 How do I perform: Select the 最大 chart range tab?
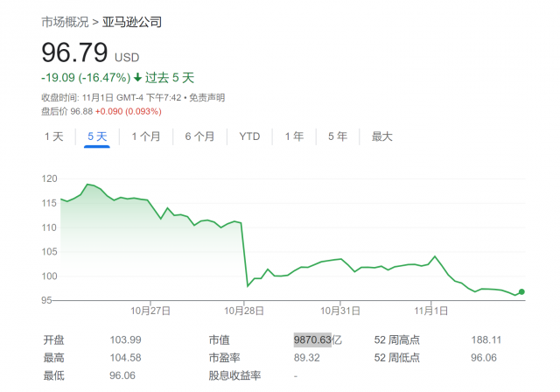(x=381, y=136)
